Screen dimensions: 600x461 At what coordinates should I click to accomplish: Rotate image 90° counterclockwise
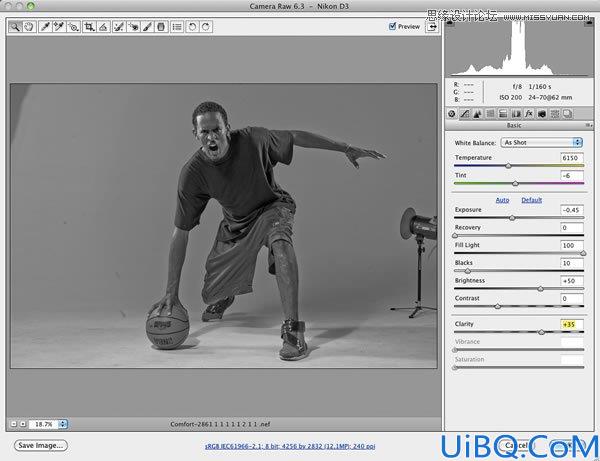192,27
